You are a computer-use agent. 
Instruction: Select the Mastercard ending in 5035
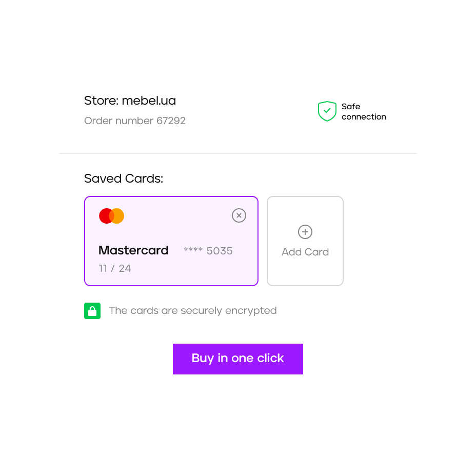[171, 241]
